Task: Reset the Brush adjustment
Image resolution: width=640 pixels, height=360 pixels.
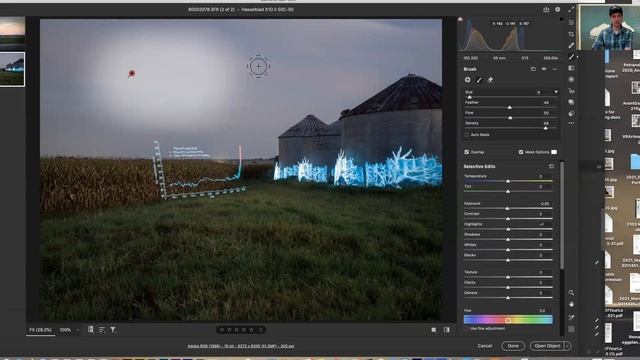Action: click(x=533, y=69)
